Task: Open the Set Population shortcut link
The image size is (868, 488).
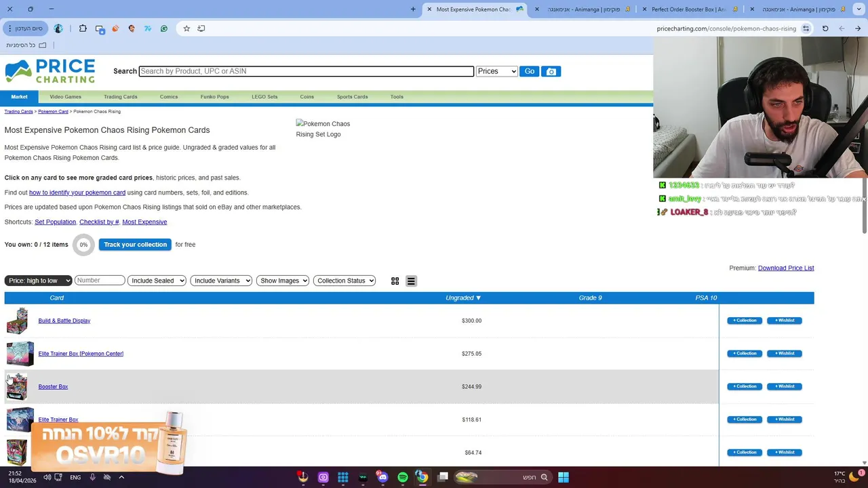Action: click(55, 222)
